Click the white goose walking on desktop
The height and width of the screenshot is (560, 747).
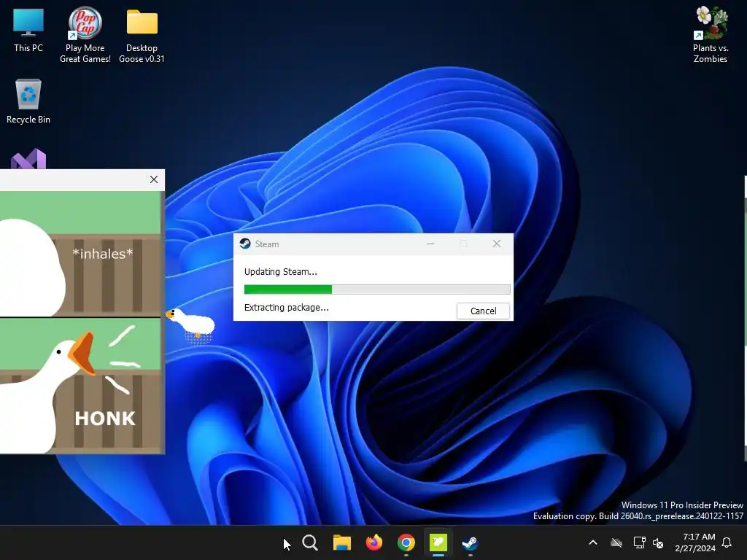[192, 323]
